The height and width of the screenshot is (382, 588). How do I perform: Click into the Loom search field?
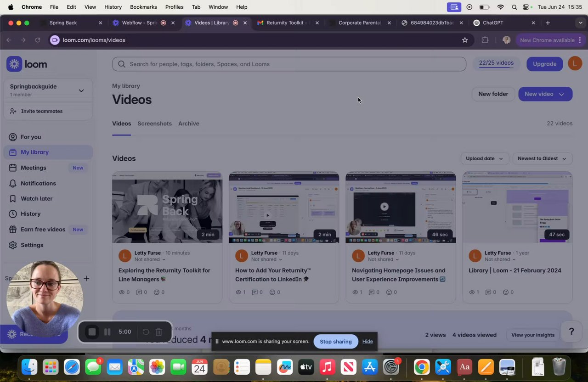[289, 64]
